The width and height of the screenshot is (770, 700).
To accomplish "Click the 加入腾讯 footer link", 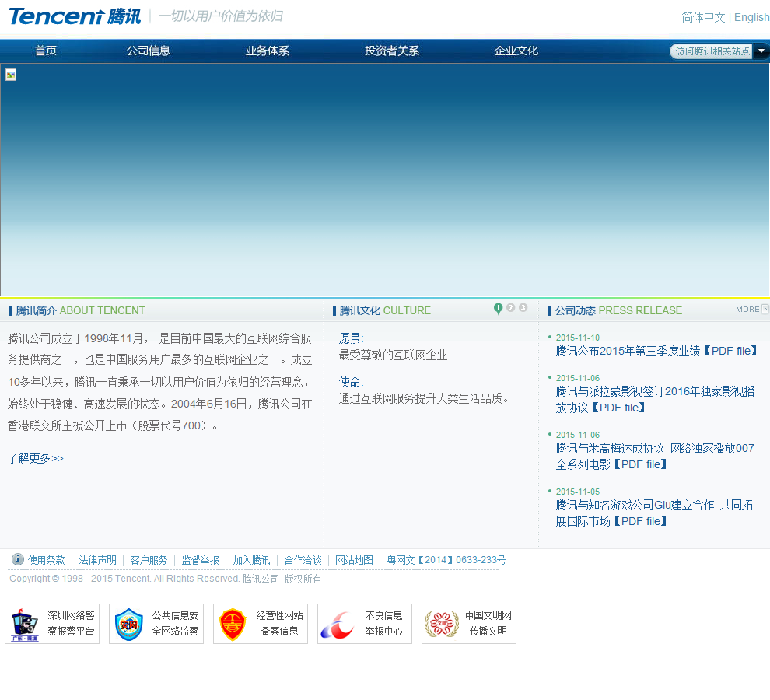I will [x=251, y=560].
